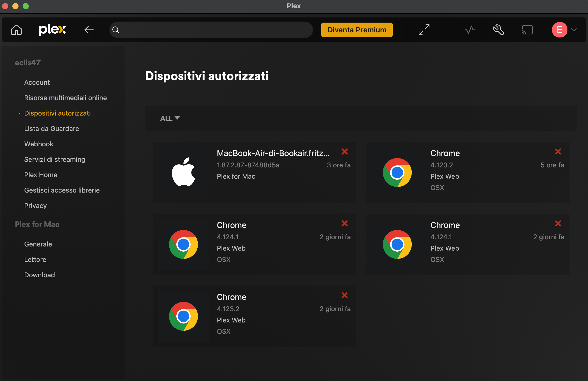The width and height of the screenshot is (588, 381).
Task: Select Servizi di streaming in sidebar
Action: pos(54,159)
